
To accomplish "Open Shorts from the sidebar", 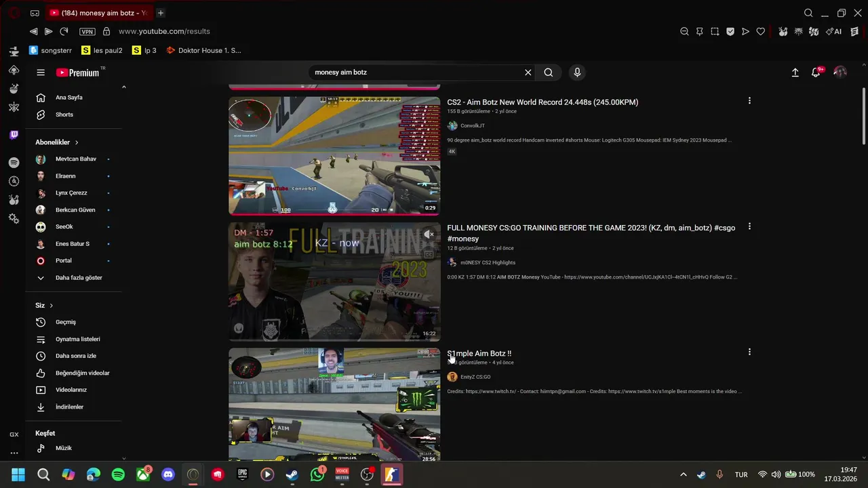I will [73, 115].
